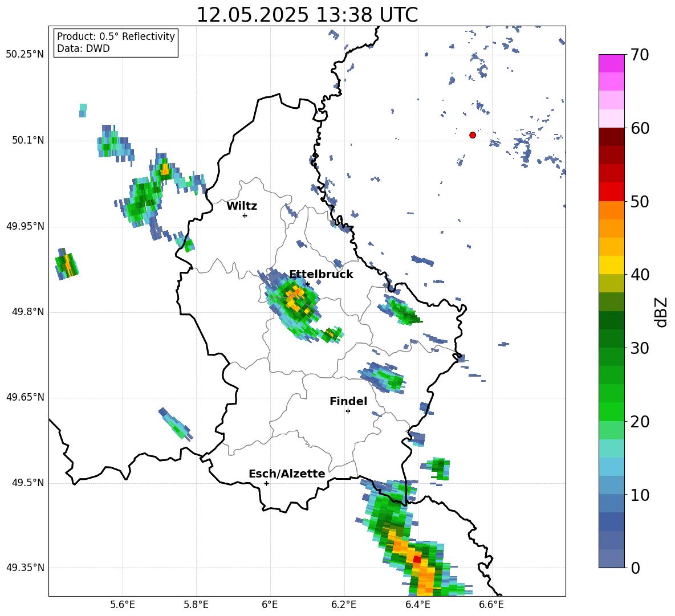
Task: Click the Findel location cross marker
Action: (348, 411)
